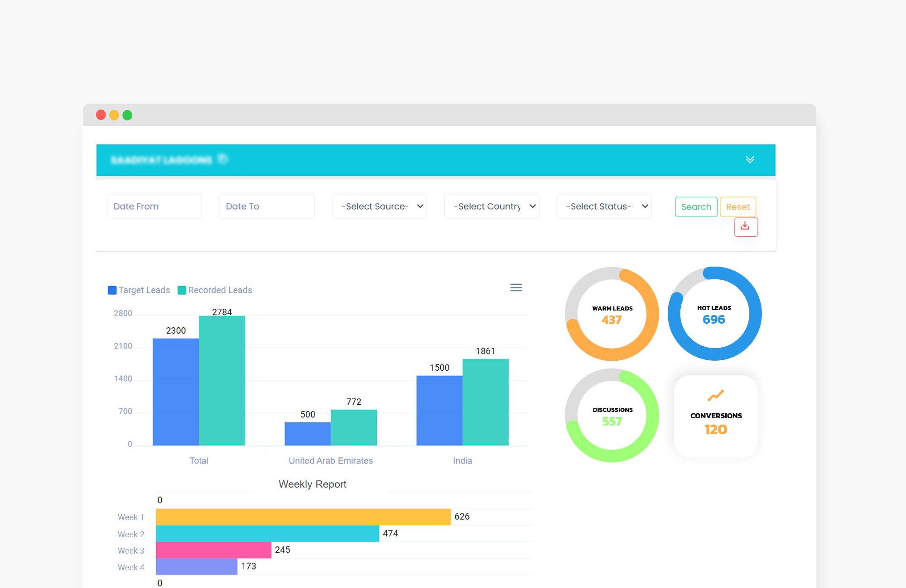This screenshot has width=906, height=588.
Task: Click the conversions trend line icon
Action: point(715,396)
